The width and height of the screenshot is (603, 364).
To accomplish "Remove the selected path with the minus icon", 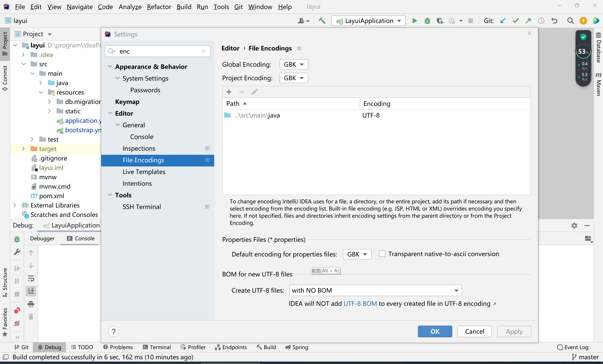I will 242,92.
